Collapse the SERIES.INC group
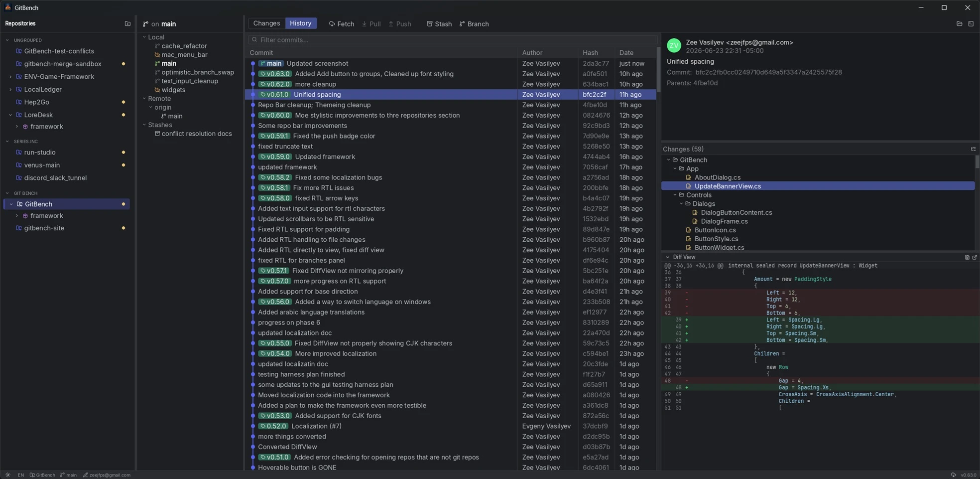Screen dimensions: 980x479 click(7, 142)
